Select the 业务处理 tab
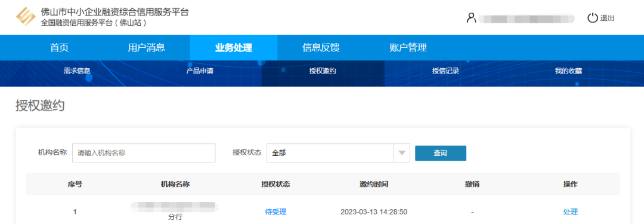644x224 pixels. point(233,48)
